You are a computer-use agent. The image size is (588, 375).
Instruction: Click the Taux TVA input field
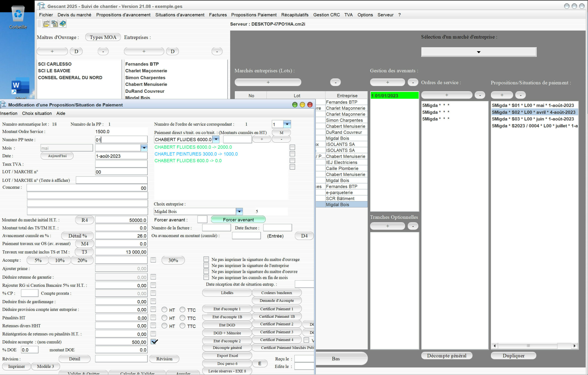[x=121, y=164]
